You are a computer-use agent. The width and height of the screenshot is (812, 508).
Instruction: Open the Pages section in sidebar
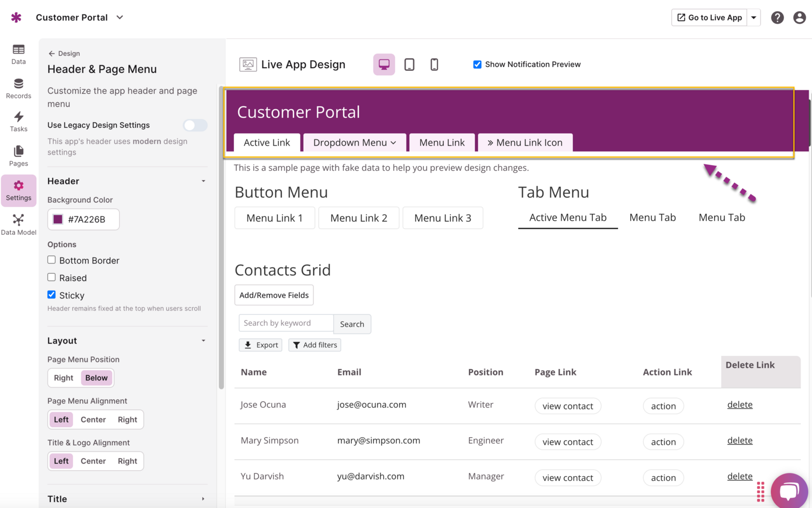click(x=18, y=156)
